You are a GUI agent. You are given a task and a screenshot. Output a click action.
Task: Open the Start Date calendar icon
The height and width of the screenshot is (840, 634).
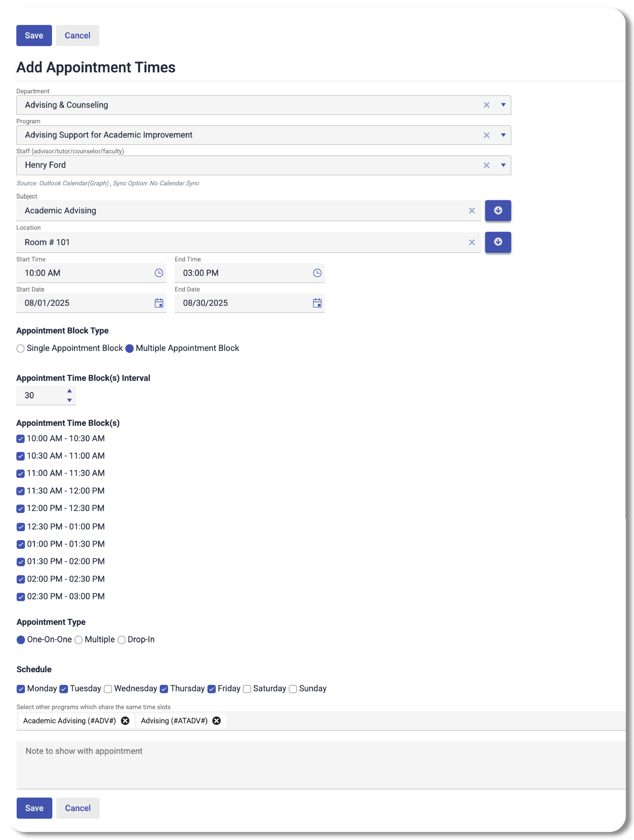[x=159, y=303]
